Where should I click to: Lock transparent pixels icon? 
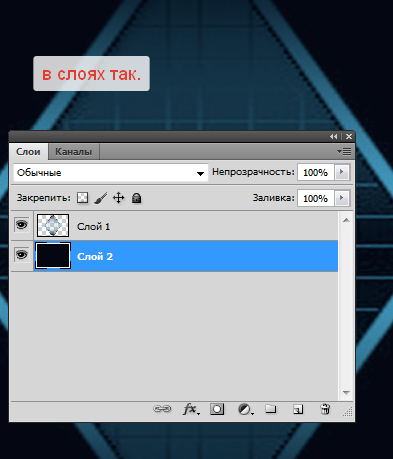click(x=82, y=198)
